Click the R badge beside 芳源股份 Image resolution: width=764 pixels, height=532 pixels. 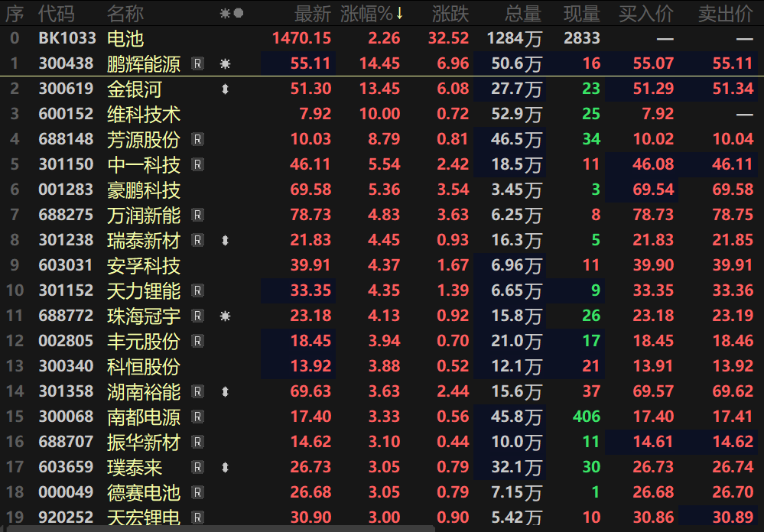point(197,139)
